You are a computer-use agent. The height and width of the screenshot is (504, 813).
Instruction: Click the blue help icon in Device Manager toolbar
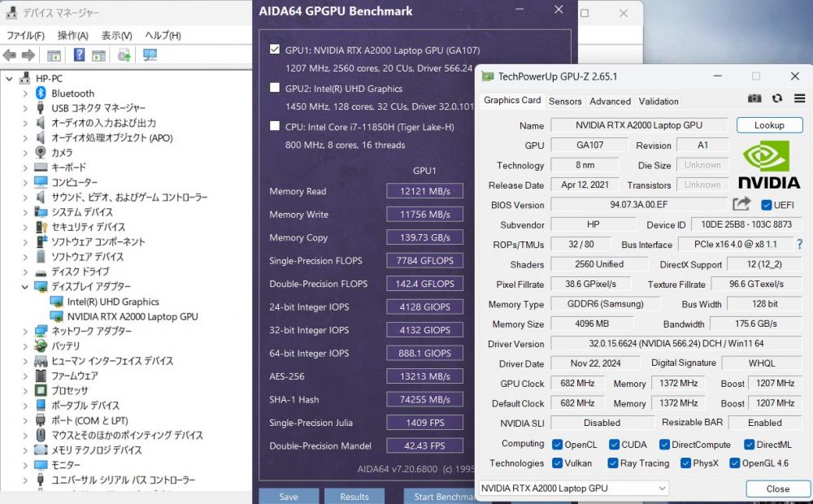tap(79, 55)
